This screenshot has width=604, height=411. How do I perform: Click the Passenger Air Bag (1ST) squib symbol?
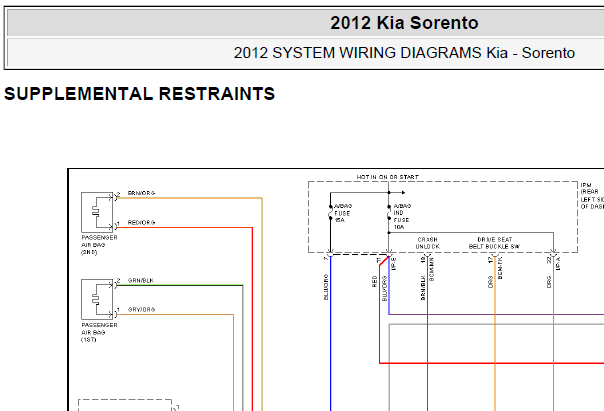click(x=97, y=299)
